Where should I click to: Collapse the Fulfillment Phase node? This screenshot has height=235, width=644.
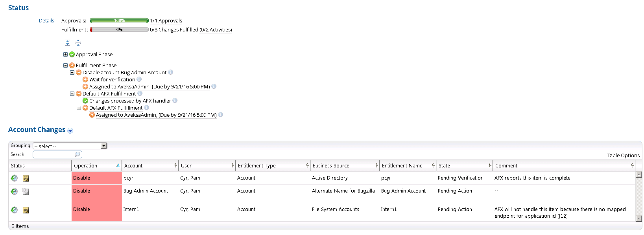tap(65, 66)
